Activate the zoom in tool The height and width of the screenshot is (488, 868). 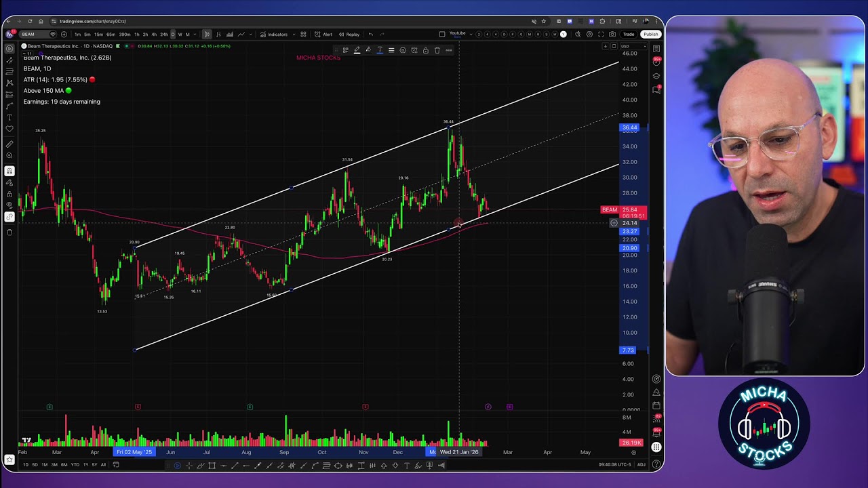pyautogui.click(x=9, y=155)
